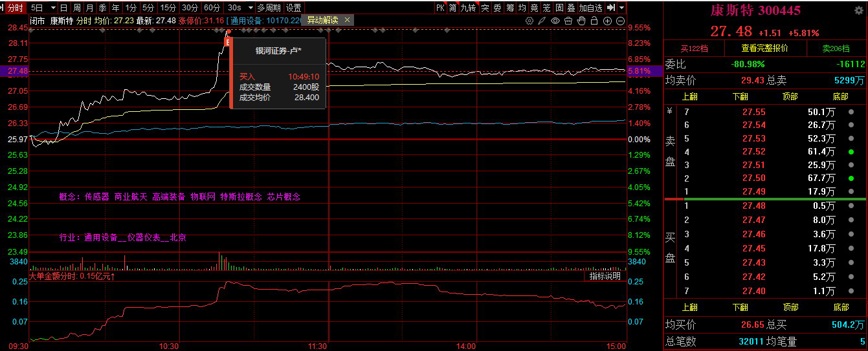The width and height of the screenshot is (868, 351).
Task: Click the toolbox icon
Action: pyautogui.click(x=568, y=21)
